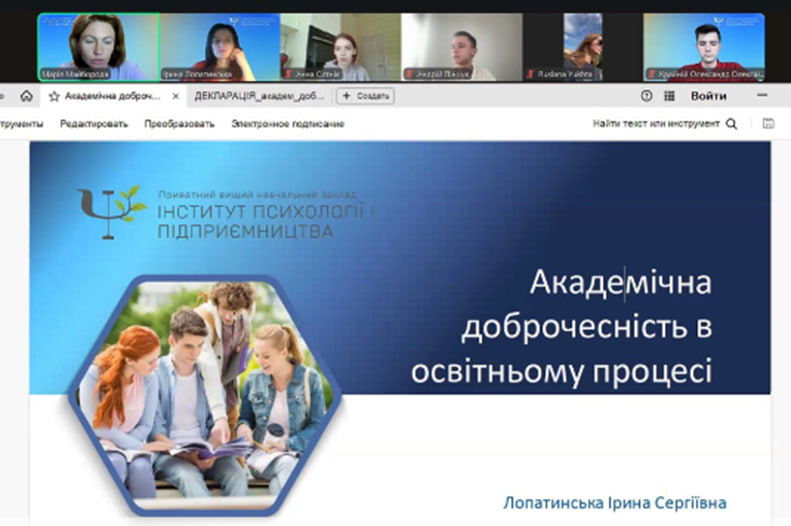This screenshot has width=791, height=526.
Task: Select Анна Ситнік's video thumbnail
Action: point(340,46)
